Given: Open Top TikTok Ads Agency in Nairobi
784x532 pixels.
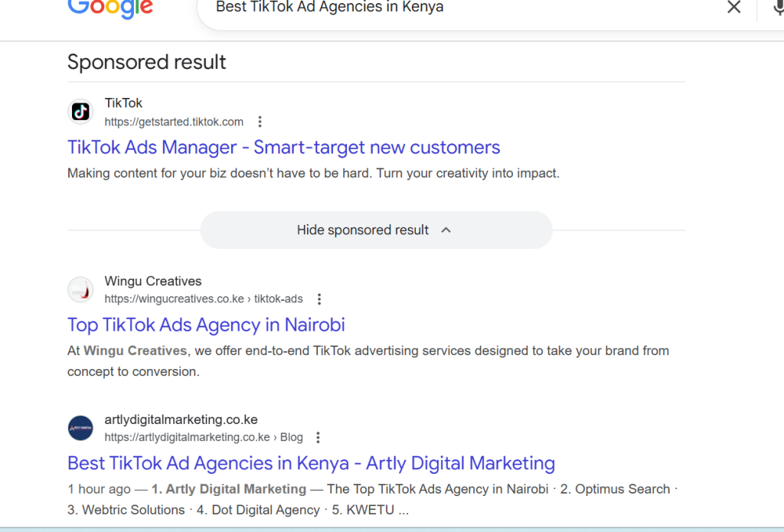Looking at the screenshot, I should [206, 325].
